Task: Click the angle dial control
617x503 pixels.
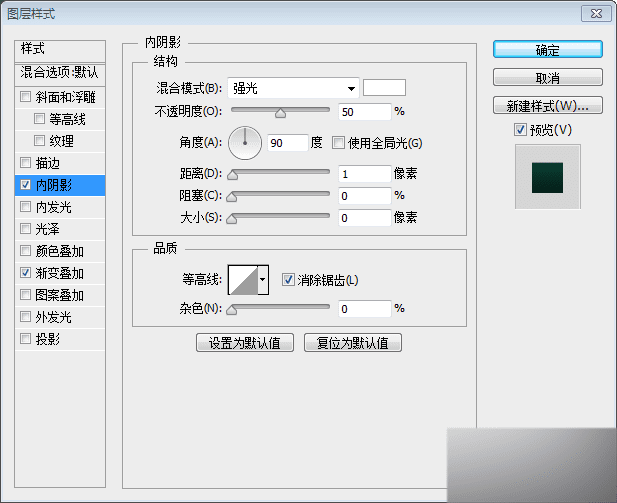Action: (x=245, y=143)
